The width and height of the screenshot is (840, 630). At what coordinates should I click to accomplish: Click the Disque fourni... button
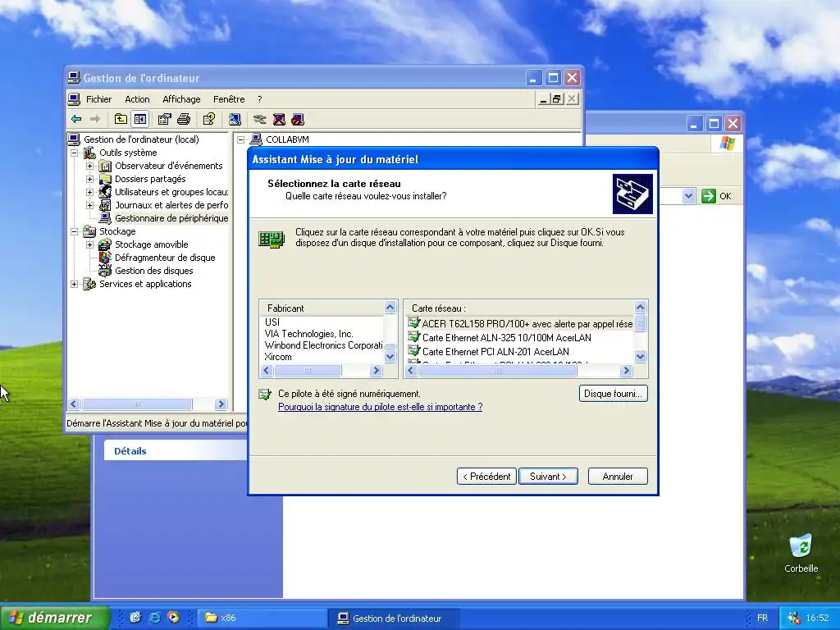coord(613,394)
